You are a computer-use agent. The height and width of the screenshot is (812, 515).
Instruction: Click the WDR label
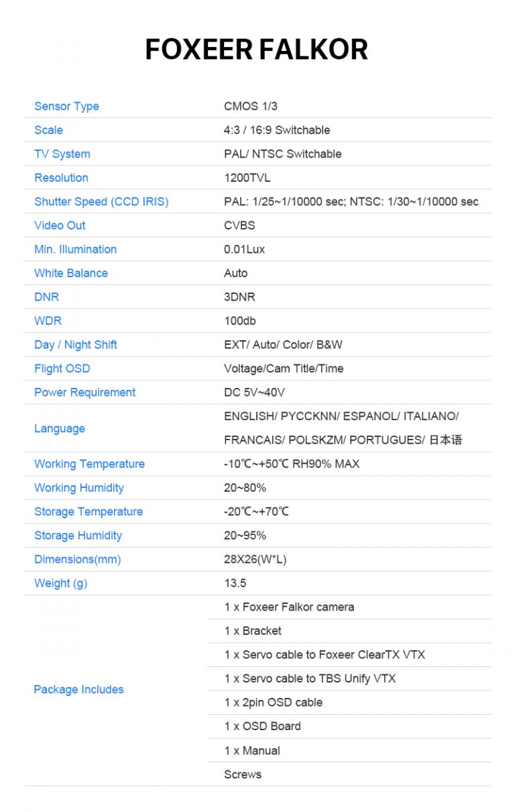point(48,321)
